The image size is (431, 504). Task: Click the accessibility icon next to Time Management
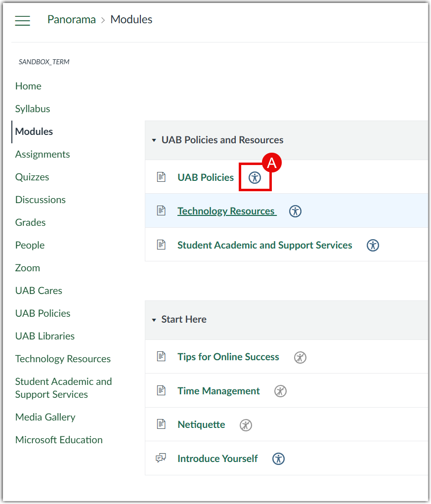(x=280, y=391)
